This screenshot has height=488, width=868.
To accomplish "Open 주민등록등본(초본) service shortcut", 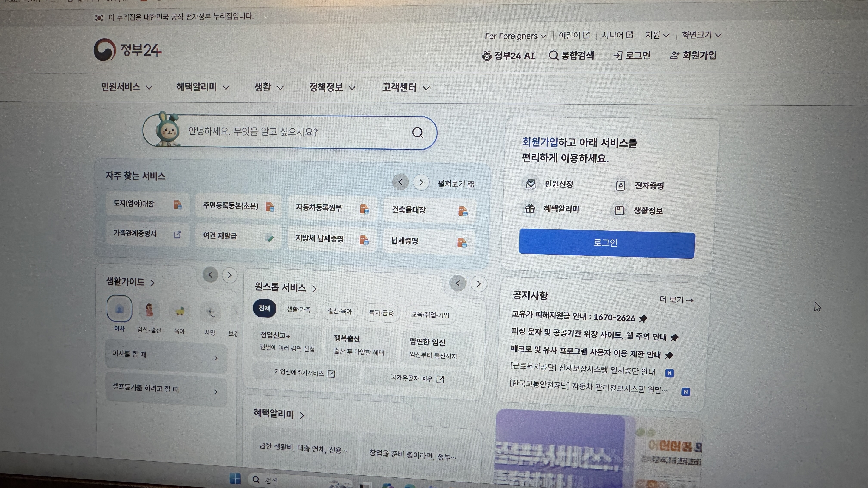I will [239, 206].
